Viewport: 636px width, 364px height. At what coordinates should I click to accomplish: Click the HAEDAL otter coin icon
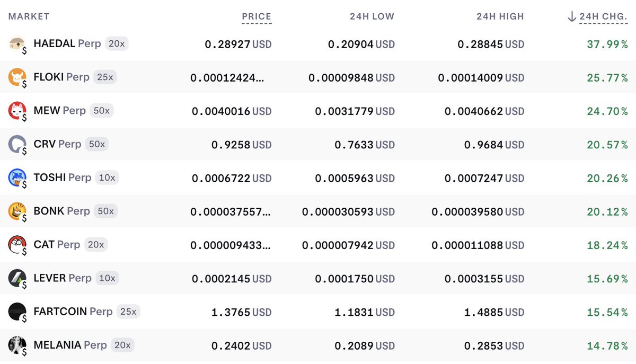(17, 45)
